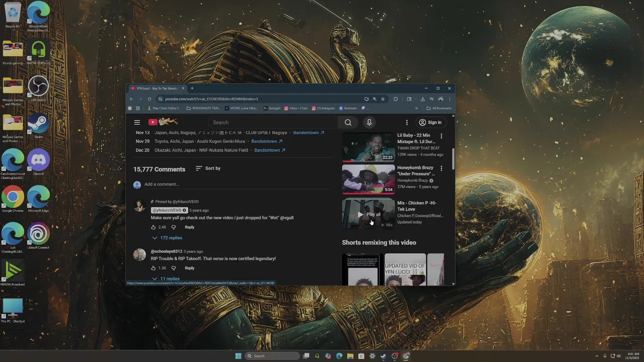Click the Sign in button
Screen dimensions: 644x362
tap(431, 122)
